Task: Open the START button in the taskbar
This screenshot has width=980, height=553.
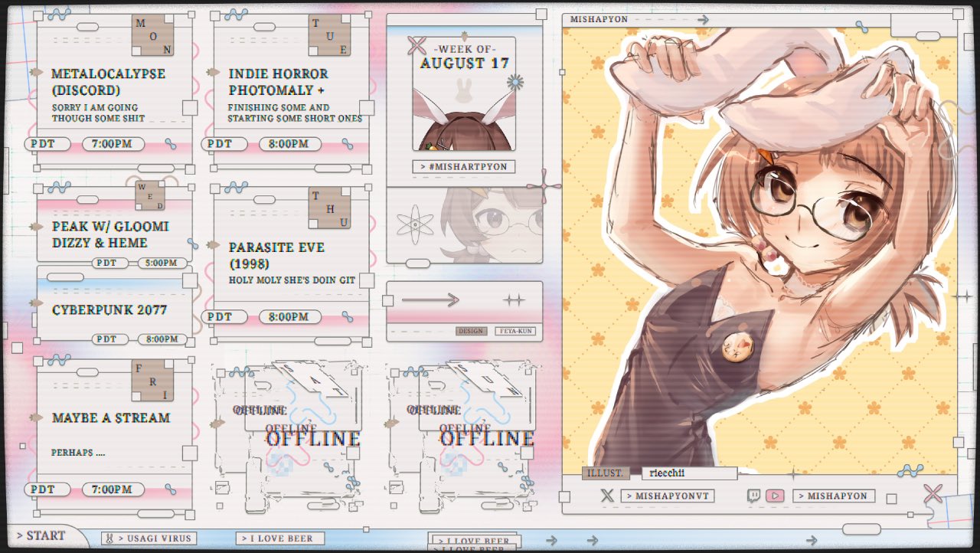Action: coord(41,535)
